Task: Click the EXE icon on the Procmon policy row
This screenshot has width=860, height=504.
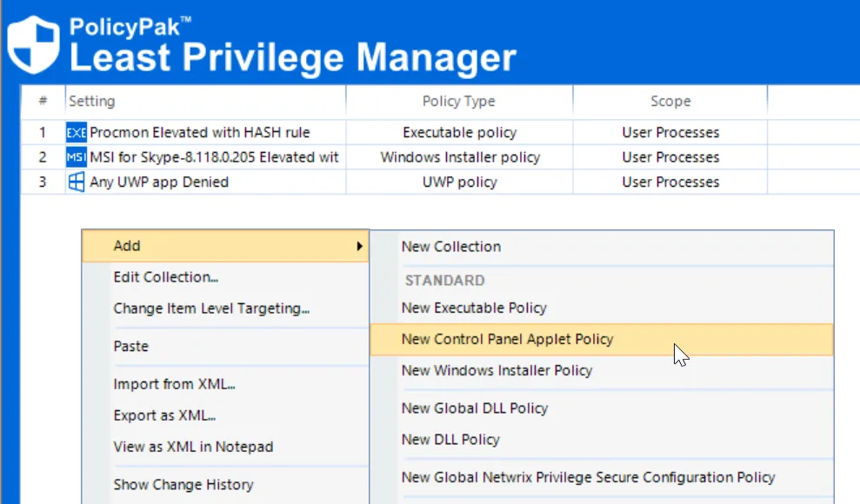Action: pyautogui.click(x=76, y=132)
